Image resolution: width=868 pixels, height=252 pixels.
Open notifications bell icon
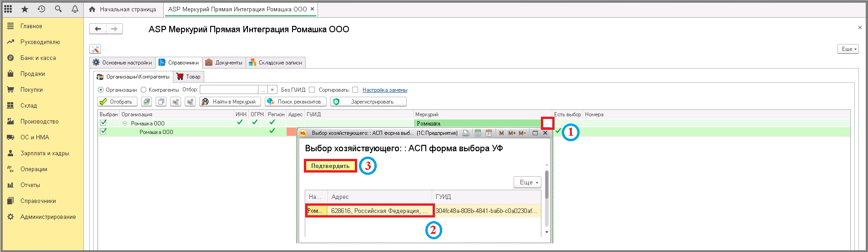tap(75, 9)
